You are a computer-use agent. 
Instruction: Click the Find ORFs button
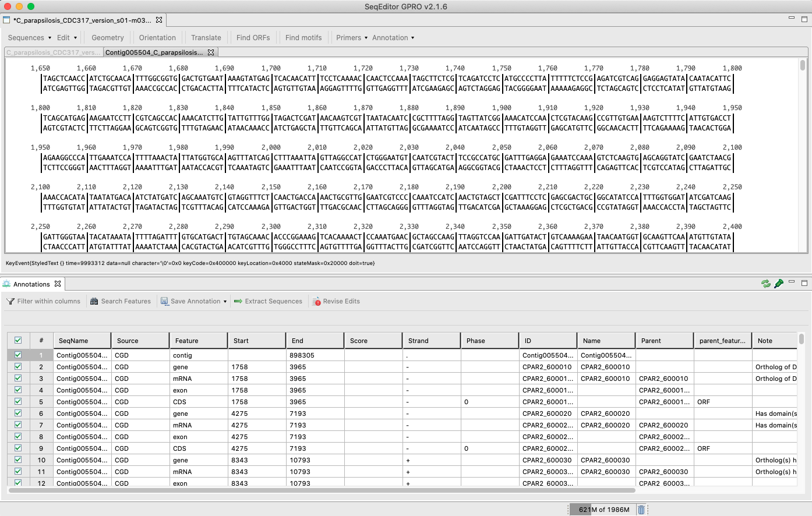pyautogui.click(x=253, y=38)
